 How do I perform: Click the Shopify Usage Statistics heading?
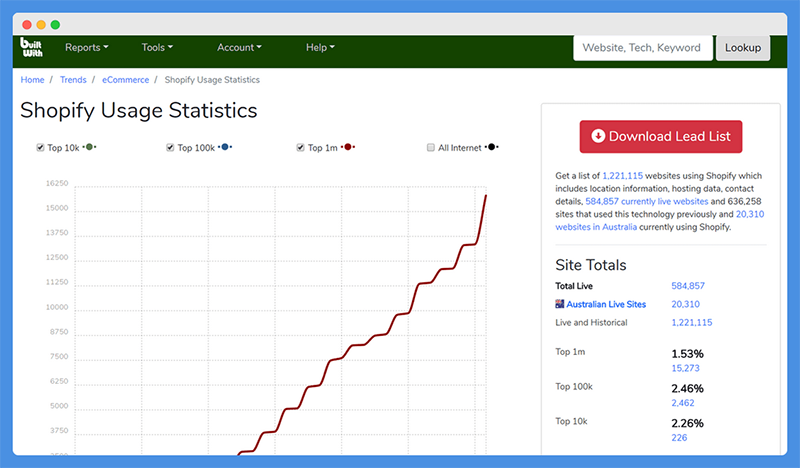click(x=139, y=110)
